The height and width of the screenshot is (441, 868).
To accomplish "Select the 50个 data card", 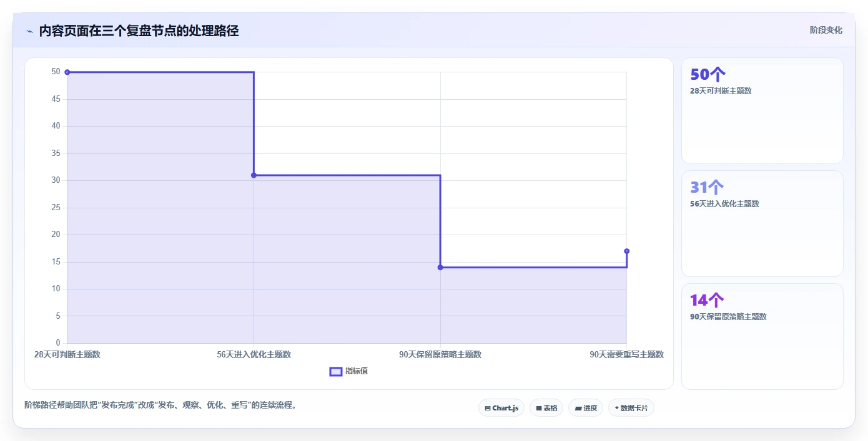I will pos(762,111).
